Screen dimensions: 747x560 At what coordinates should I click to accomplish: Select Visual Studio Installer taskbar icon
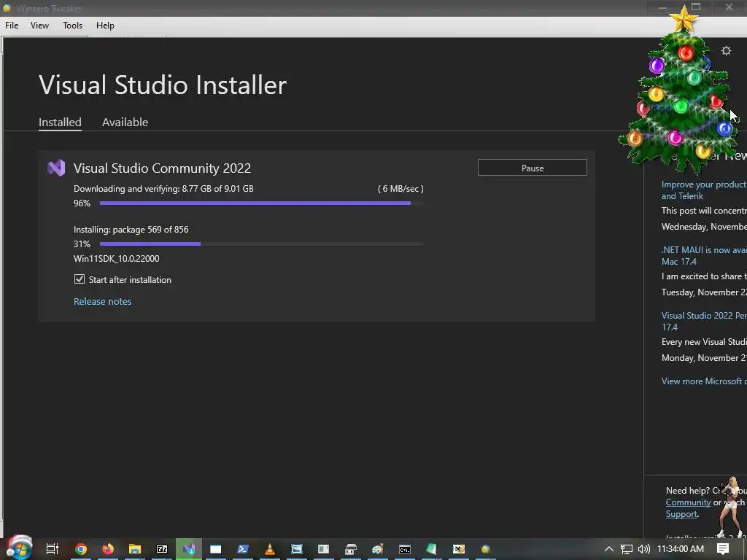[189, 549]
